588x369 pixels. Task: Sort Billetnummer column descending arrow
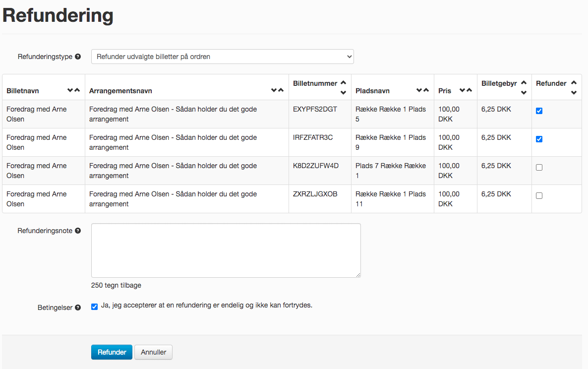click(x=343, y=93)
